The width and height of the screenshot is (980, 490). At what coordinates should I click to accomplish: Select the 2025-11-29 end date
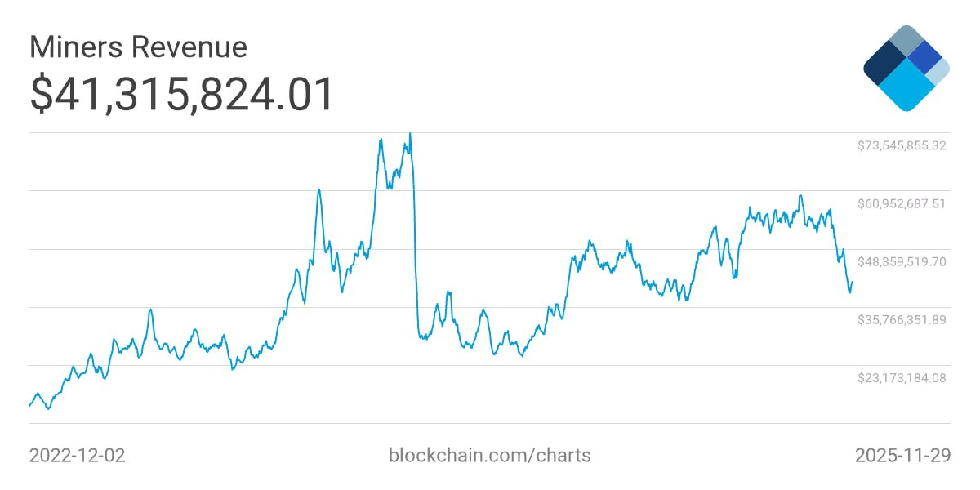[902, 455]
